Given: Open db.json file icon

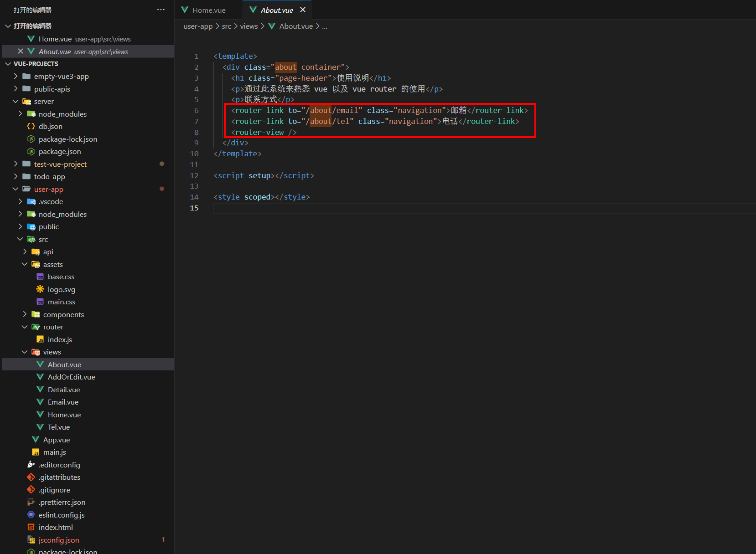Looking at the screenshot, I should pyautogui.click(x=31, y=126).
